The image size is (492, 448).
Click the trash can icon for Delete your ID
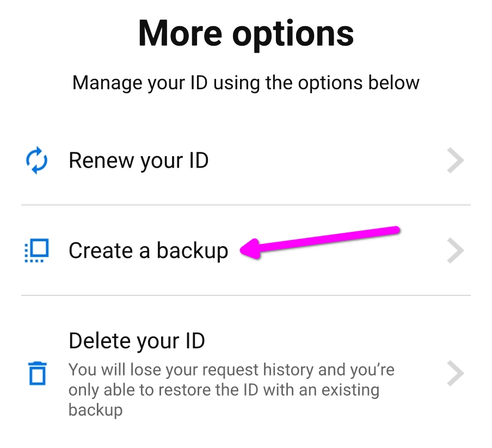coord(37,374)
